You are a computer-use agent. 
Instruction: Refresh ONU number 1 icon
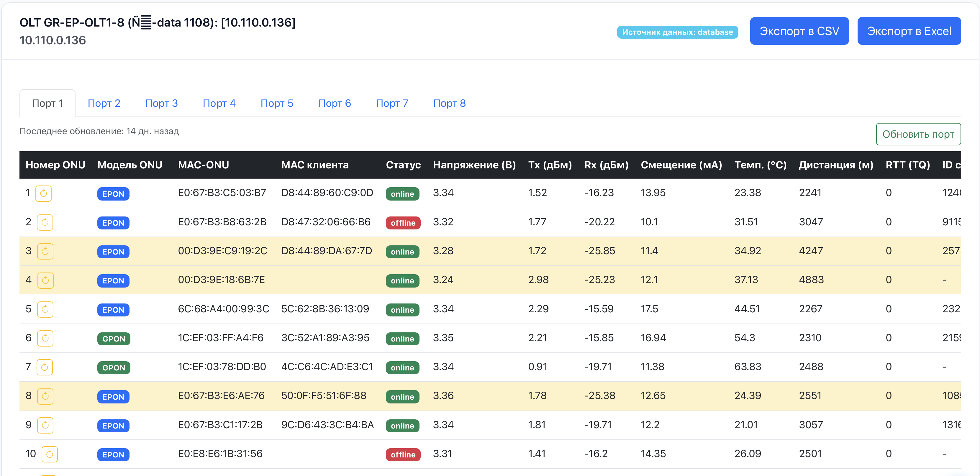[x=43, y=193]
